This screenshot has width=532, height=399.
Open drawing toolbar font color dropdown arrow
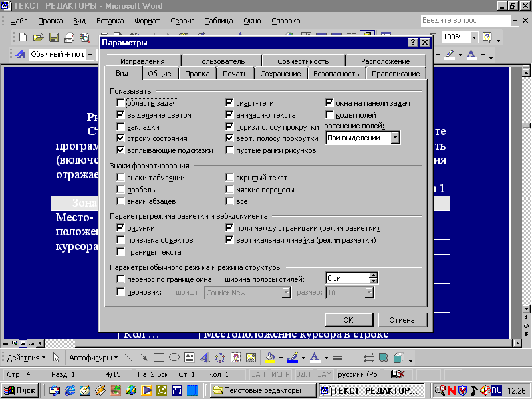tap(326, 358)
